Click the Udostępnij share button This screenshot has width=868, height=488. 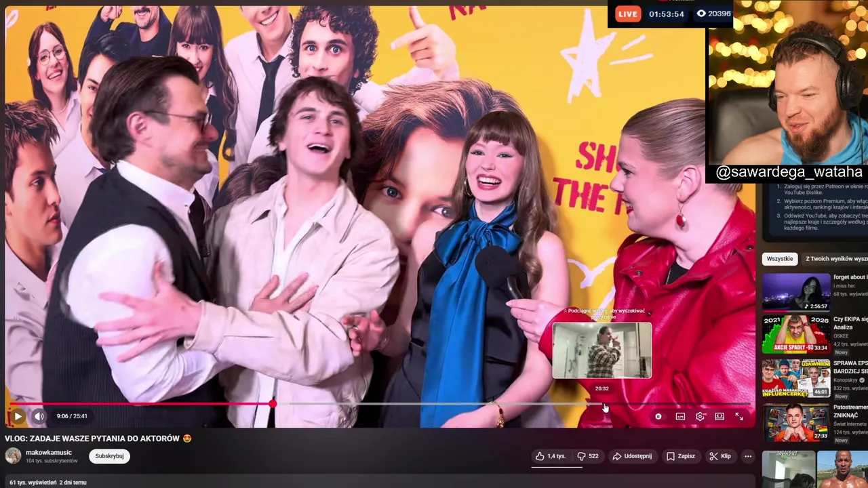click(x=632, y=456)
